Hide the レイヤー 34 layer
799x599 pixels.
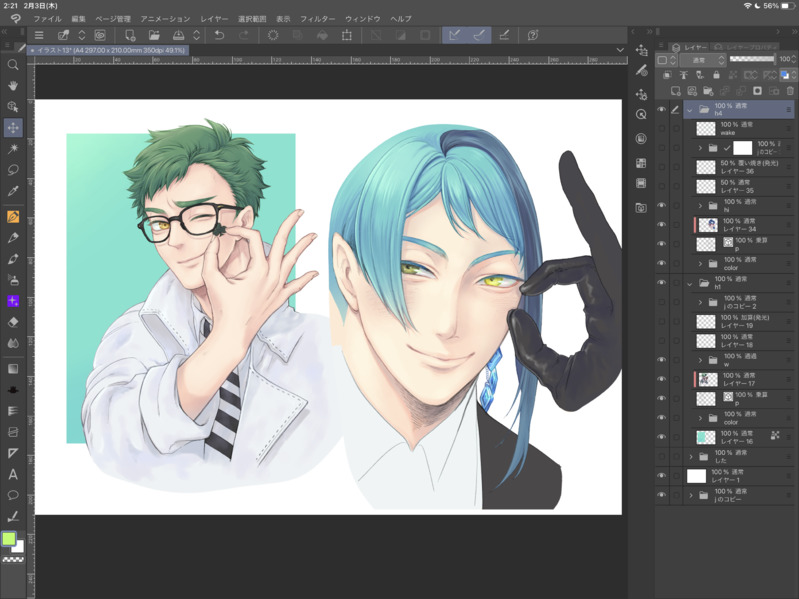point(661,225)
